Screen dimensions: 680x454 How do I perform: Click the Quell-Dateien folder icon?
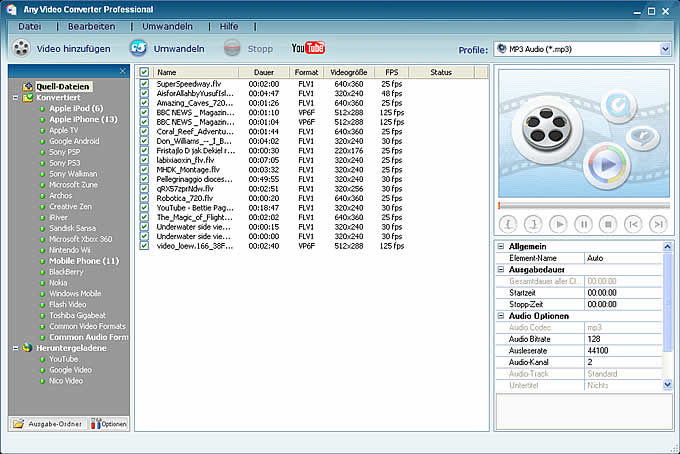click(x=28, y=86)
